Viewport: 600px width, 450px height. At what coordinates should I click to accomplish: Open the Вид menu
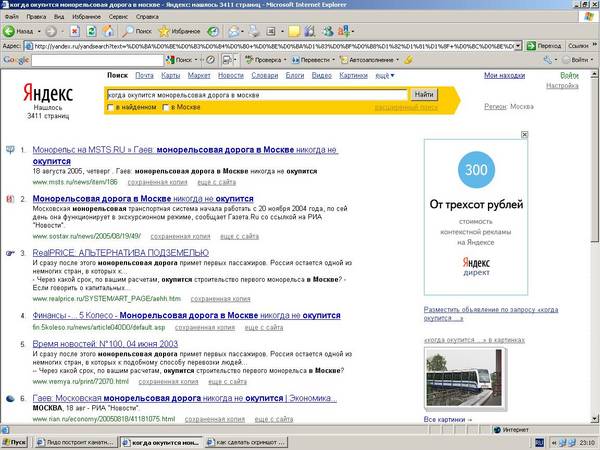point(59,17)
